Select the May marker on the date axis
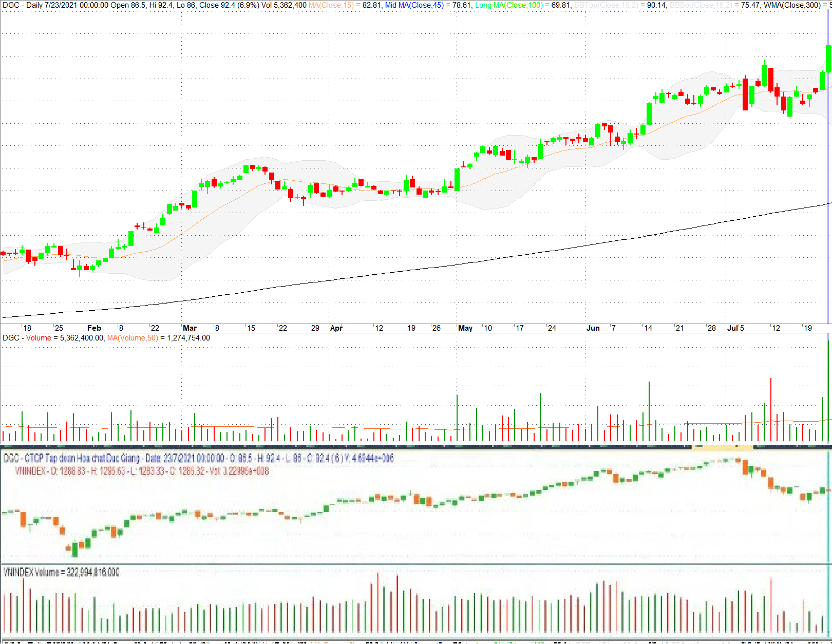This screenshot has width=832, height=644. coord(465,328)
